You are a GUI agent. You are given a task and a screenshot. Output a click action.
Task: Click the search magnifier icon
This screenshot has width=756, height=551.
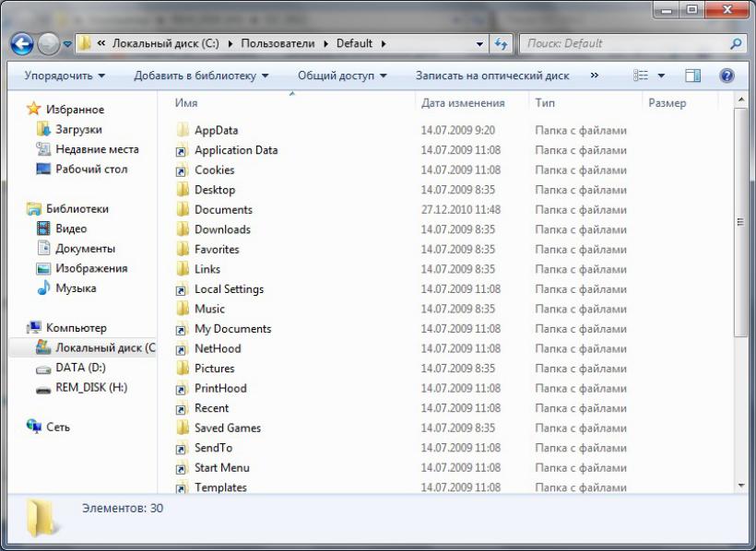coord(736,43)
